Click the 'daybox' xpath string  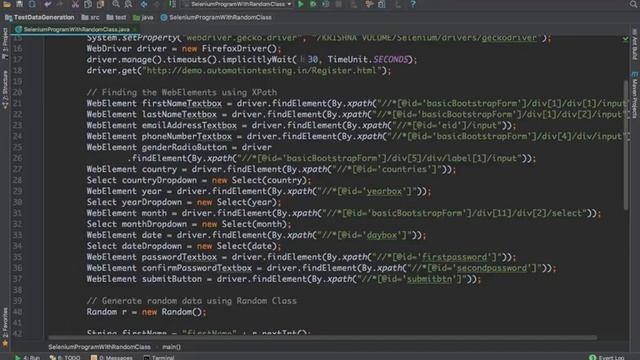pyautogui.click(x=381, y=236)
